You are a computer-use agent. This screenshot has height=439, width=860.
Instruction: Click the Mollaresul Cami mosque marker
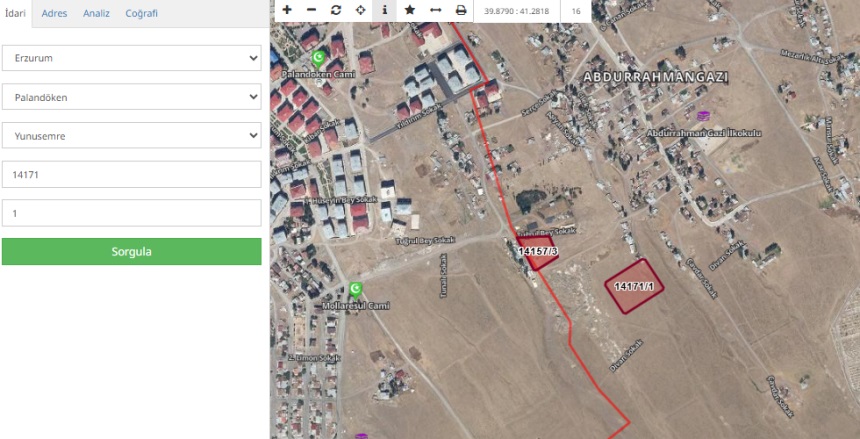click(x=355, y=289)
